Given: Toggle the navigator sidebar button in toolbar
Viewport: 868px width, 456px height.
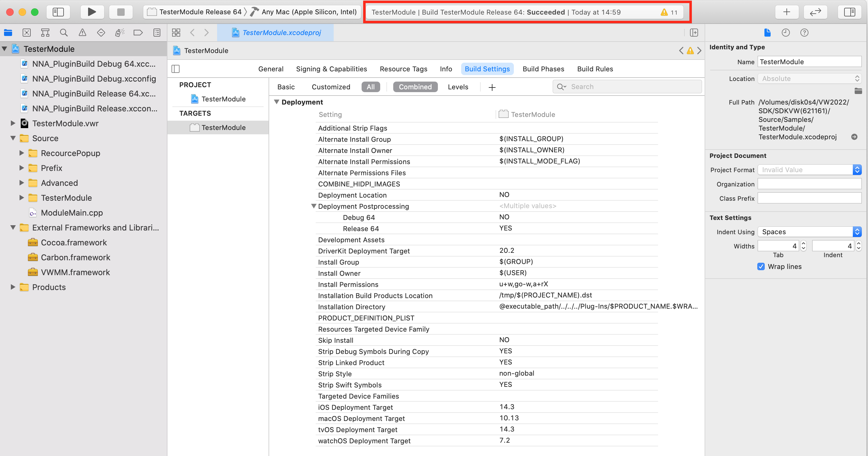Looking at the screenshot, I should 58,12.
